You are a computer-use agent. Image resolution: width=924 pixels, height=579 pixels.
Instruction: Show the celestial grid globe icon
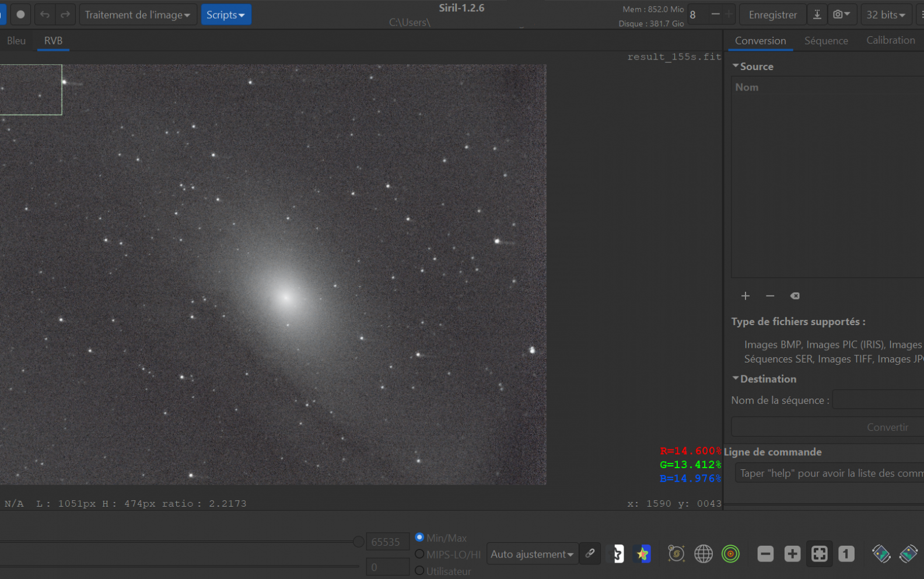(703, 553)
